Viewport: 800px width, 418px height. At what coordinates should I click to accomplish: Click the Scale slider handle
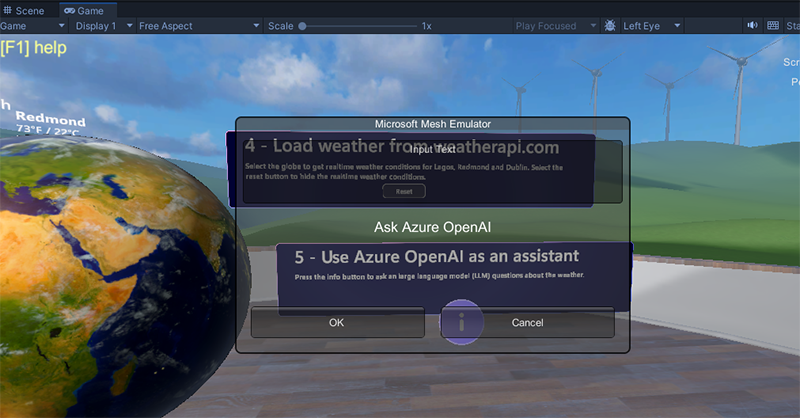[x=302, y=26]
